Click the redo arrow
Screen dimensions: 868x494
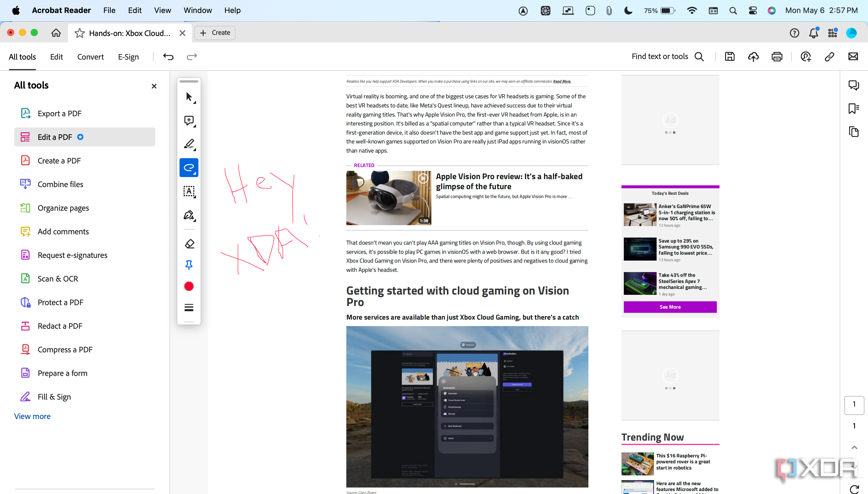[x=192, y=57]
